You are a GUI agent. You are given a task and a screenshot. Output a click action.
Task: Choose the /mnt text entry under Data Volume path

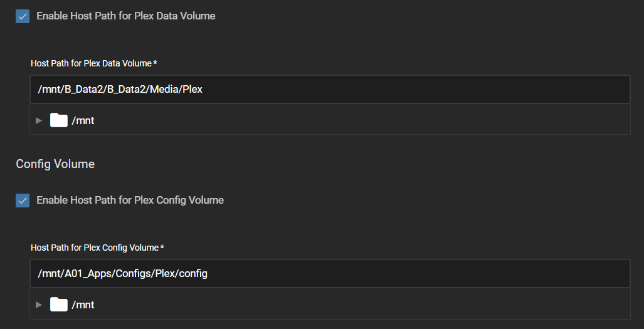(x=83, y=120)
